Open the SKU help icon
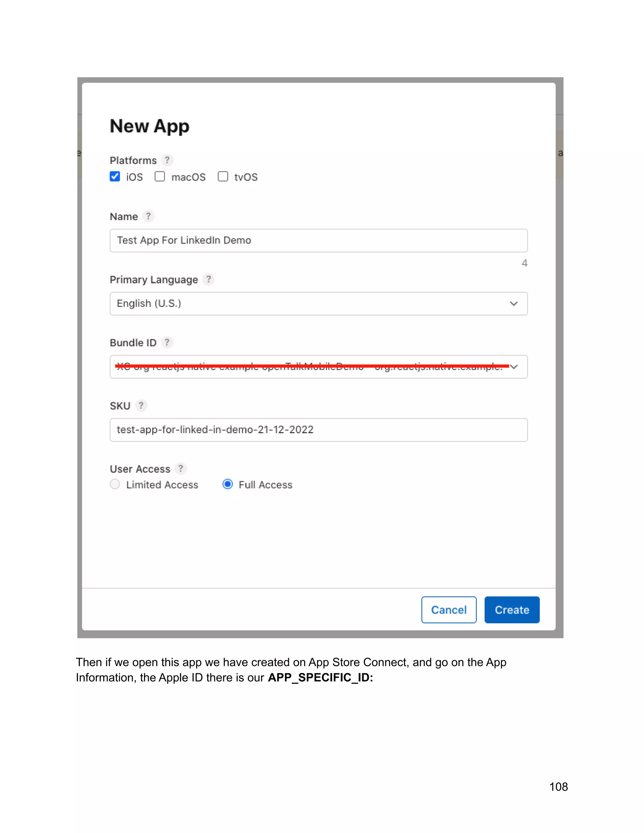The width and height of the screenshot is (644, 833). click(141, 405)
